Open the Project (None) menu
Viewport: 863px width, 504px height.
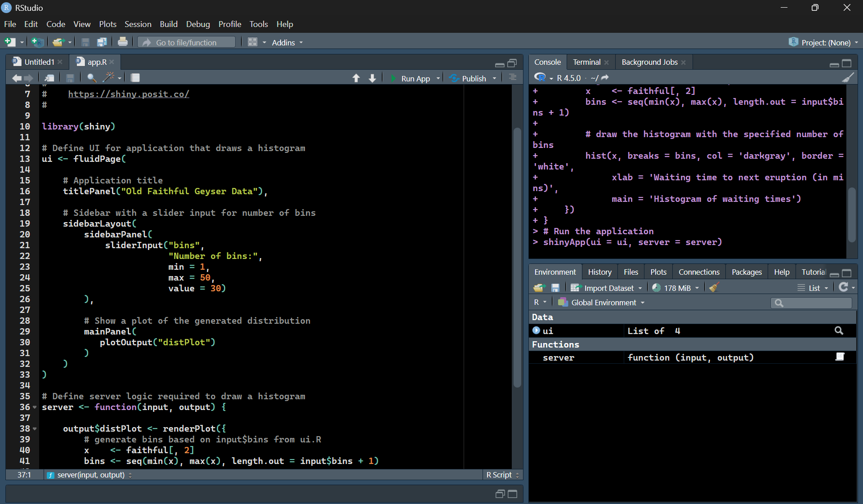click(x=824, y=43)
